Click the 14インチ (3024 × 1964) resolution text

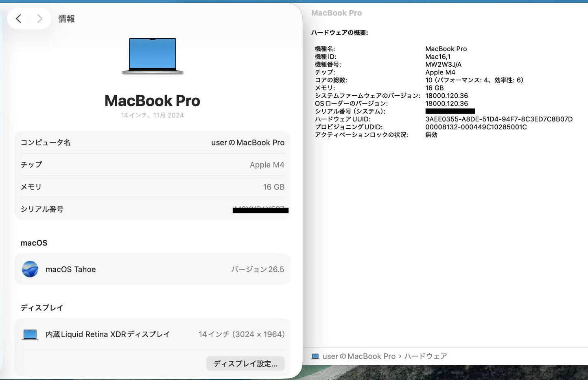[x=242, y=334]
